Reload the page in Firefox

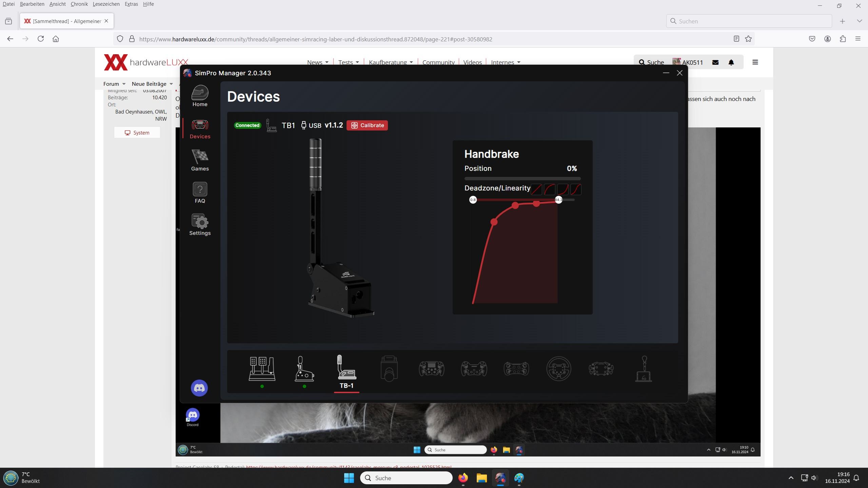point(41,39)
